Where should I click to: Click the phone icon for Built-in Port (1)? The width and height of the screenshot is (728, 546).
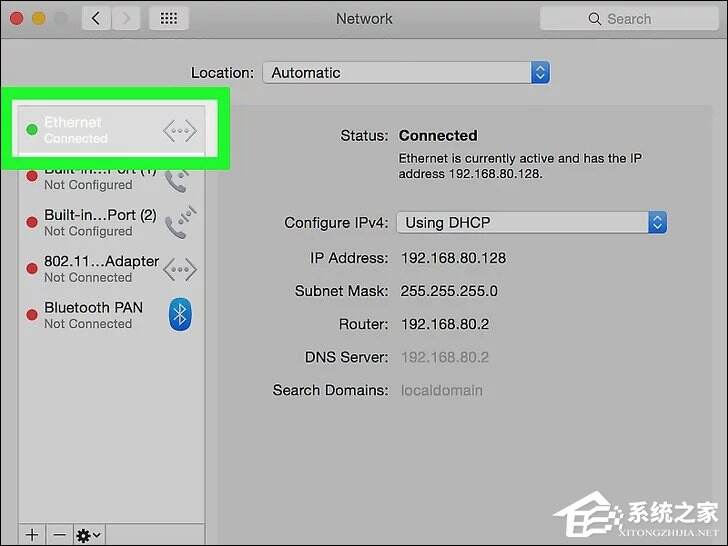[x=178, y=181]
